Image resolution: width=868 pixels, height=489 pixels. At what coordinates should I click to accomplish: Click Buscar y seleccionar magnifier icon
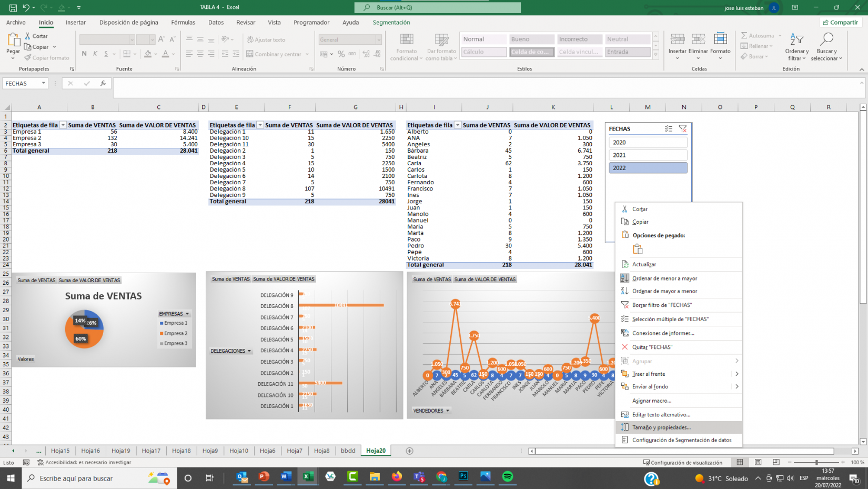tap(826, 39)
